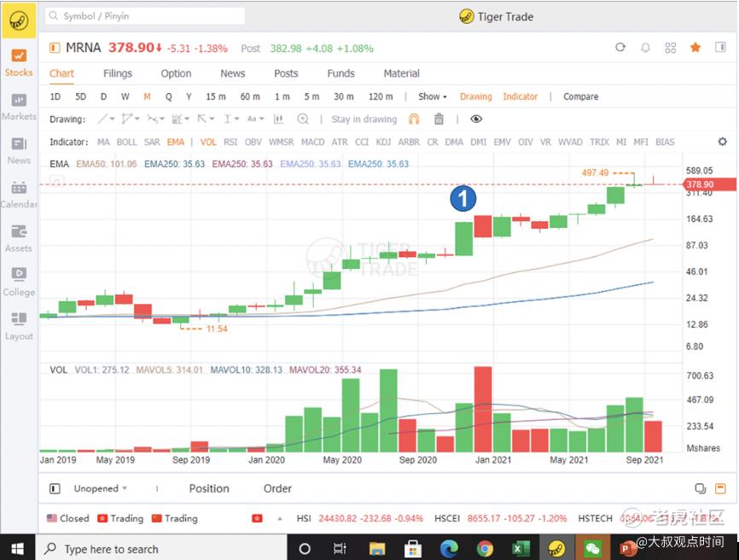Open the sidebar News section
This screenshot has width=739, height=560.
tap(19, 151)
